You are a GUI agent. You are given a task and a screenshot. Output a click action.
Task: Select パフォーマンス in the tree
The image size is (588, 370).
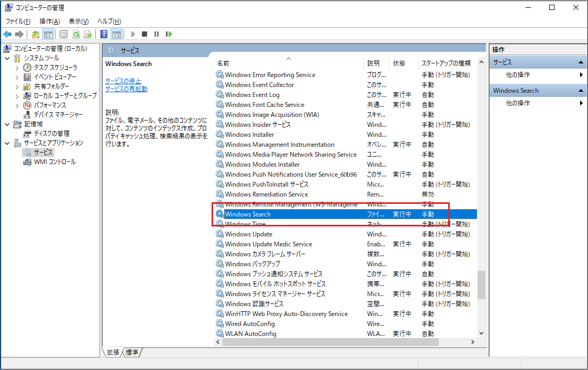(50, 105)
